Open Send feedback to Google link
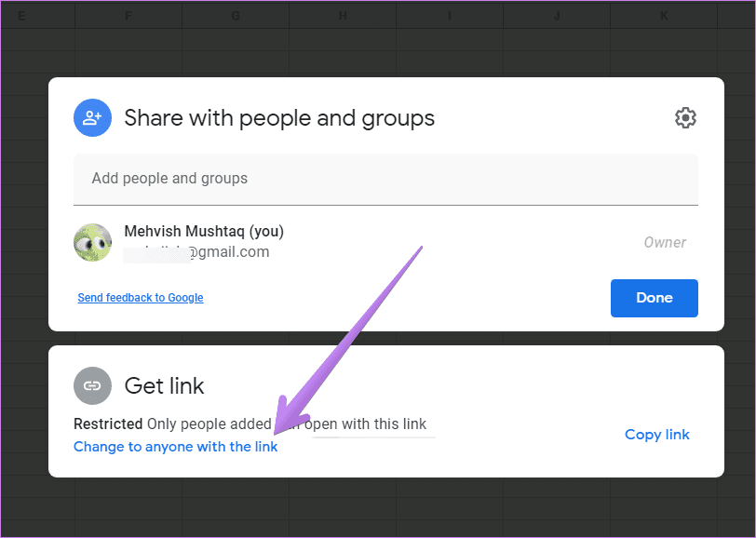The image size is (756, 538). [141, 298]
